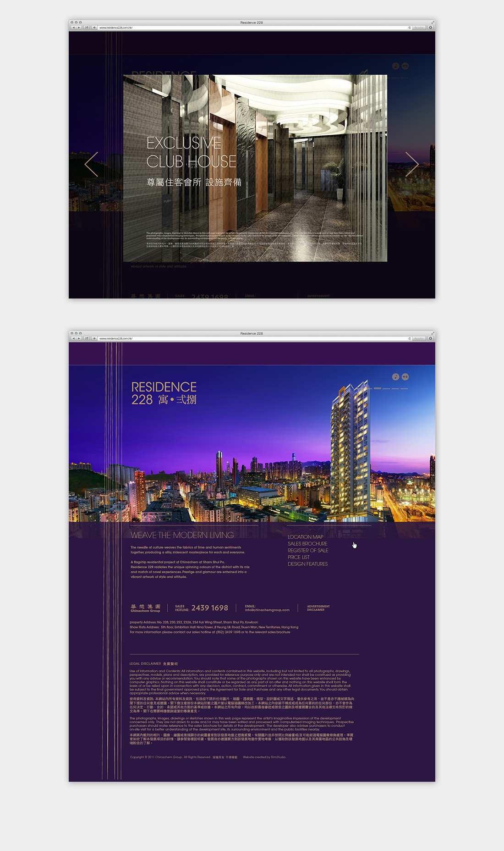
Task: Switch language with the 中文 button
Action: point(405,377)
